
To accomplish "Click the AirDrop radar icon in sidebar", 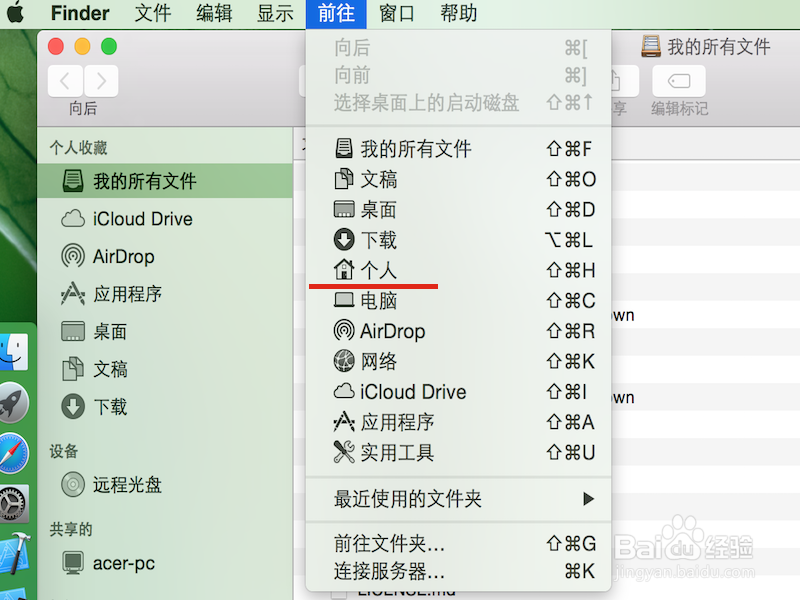I will [73, 256].
